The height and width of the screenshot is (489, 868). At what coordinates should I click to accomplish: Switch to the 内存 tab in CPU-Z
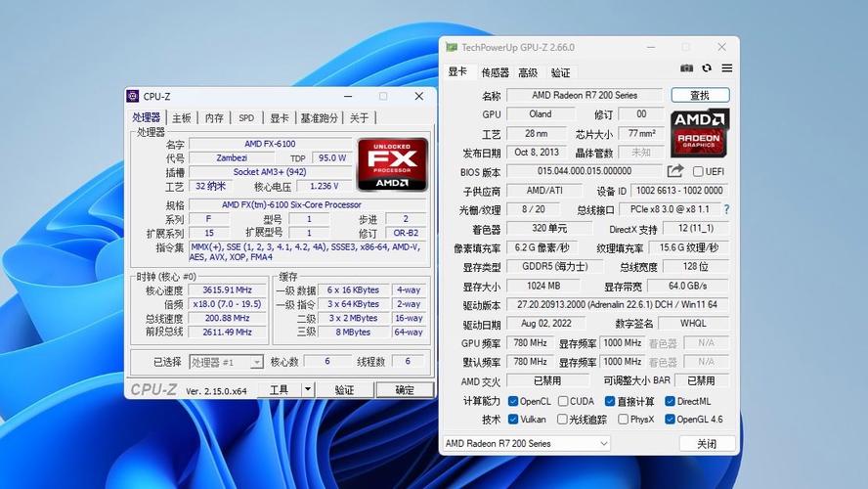[214, 118]
